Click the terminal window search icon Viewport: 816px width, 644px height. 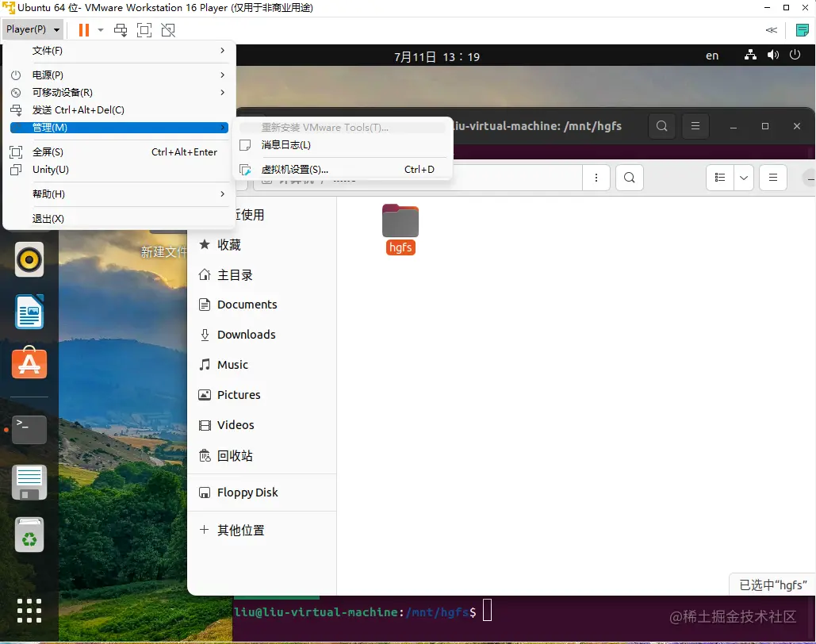662,126
